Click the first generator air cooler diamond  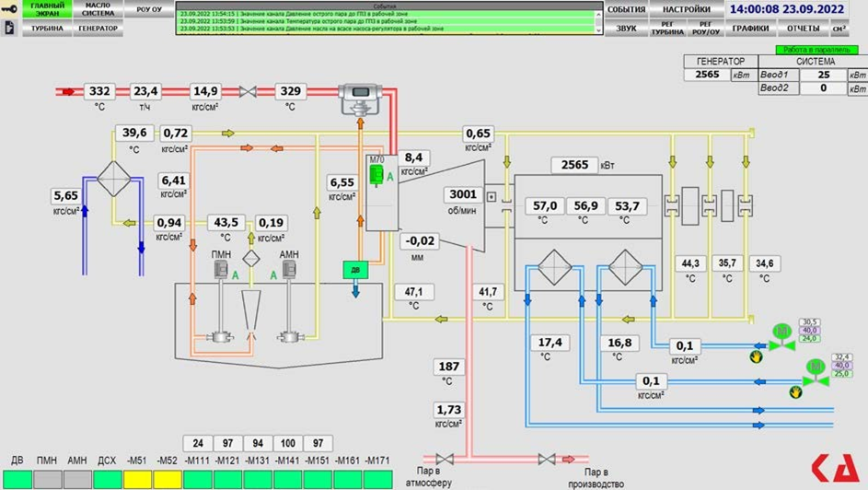[554, 267]
